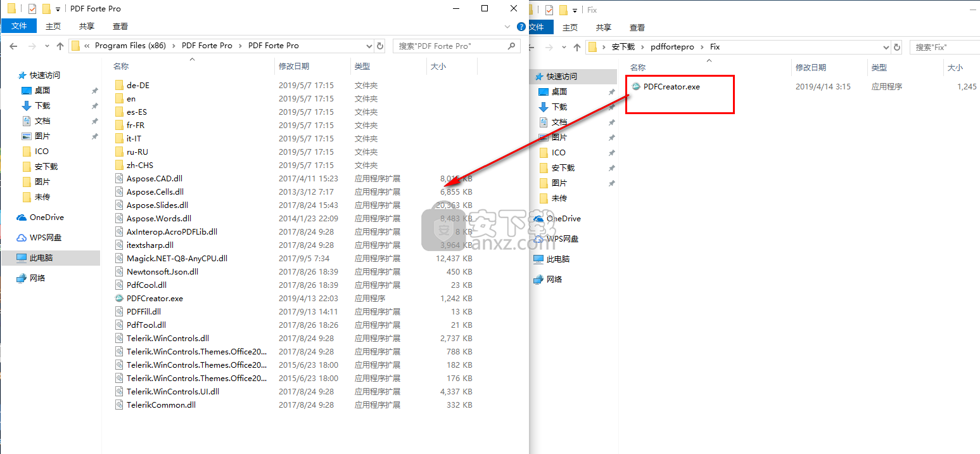This screenshot has height=454, width=980.
Task: Select Aspose.Cells.dll file icon
Action: pos(120,191)
